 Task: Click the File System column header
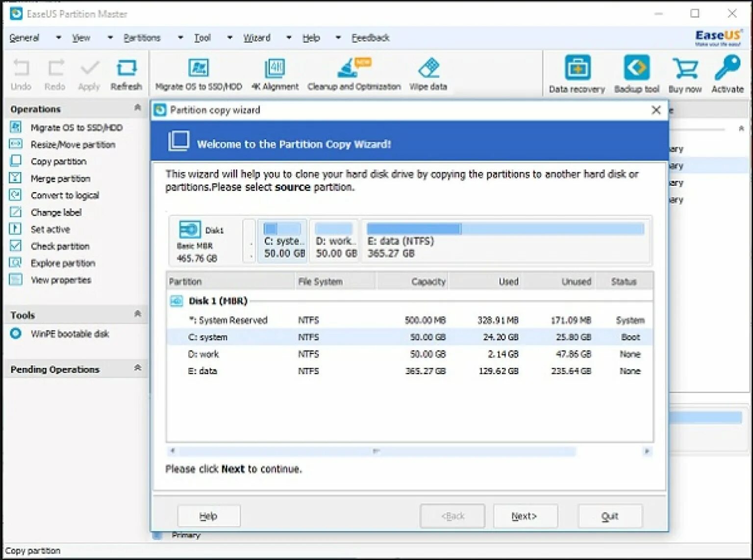click(336, 281)
